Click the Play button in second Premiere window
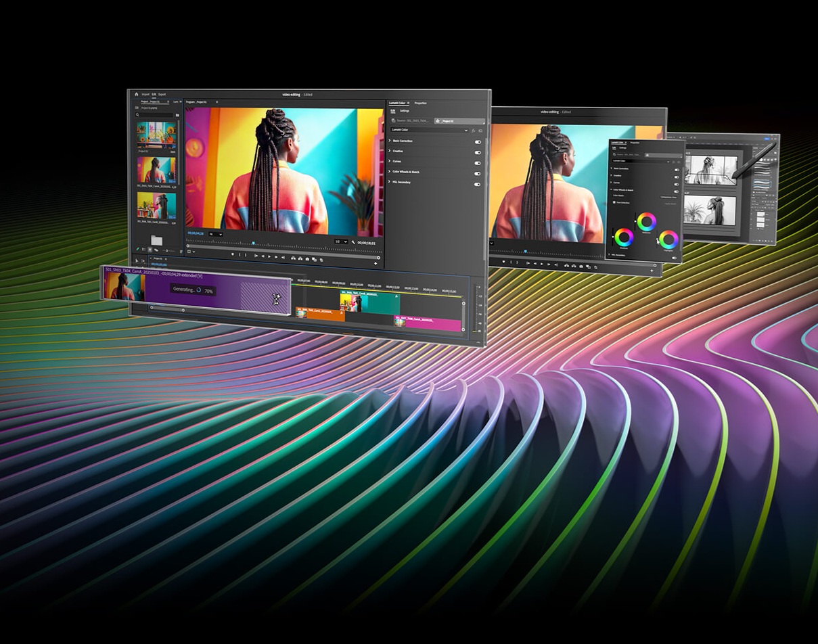The height and width of the screenshot is (644, 818). coord(542,264)
